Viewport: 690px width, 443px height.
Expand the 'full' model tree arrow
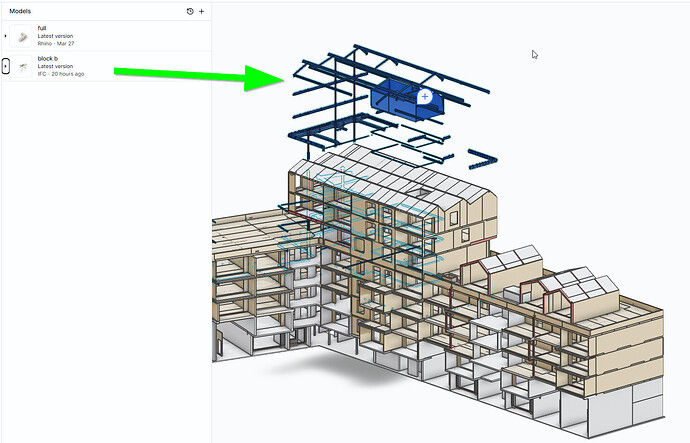point(5,36)
